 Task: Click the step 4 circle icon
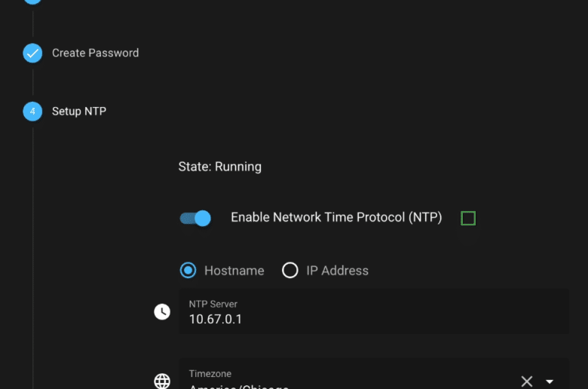(32, 112)
